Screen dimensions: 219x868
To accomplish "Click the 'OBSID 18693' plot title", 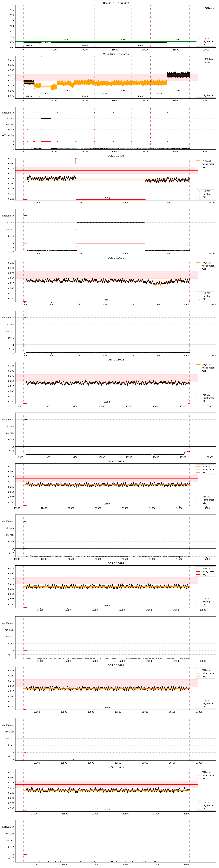I will [116, 461].
